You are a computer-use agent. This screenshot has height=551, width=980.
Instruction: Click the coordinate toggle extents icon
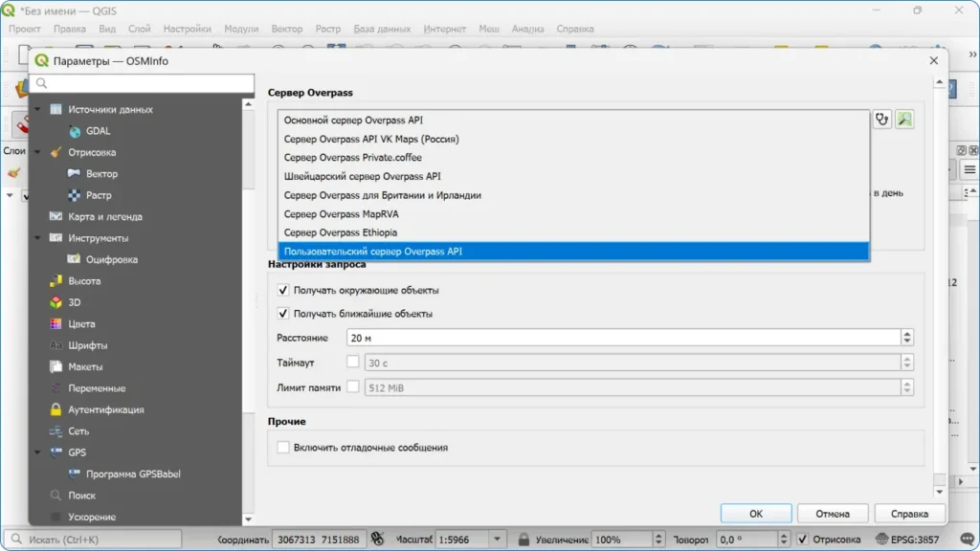[x=377, y=539]
